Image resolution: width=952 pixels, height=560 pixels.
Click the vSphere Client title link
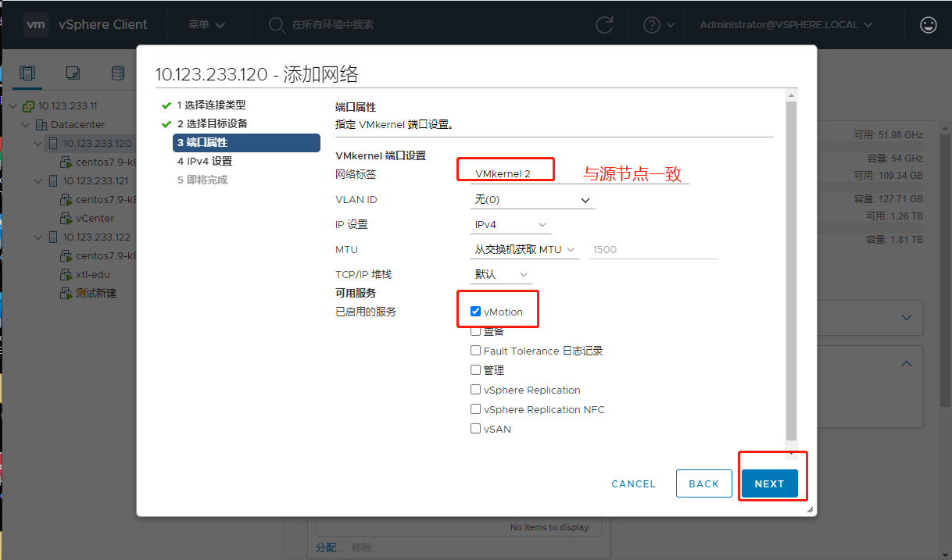tap(103, 25)
